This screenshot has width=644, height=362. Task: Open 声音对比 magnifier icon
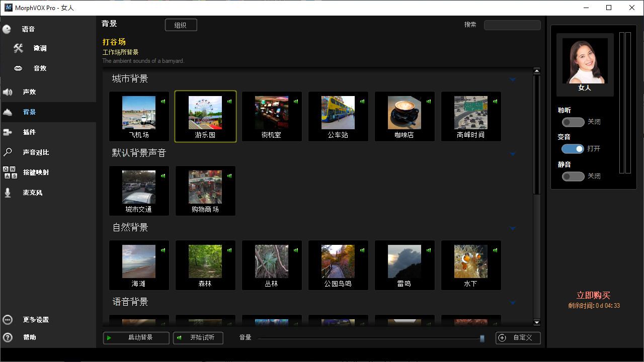8,152
